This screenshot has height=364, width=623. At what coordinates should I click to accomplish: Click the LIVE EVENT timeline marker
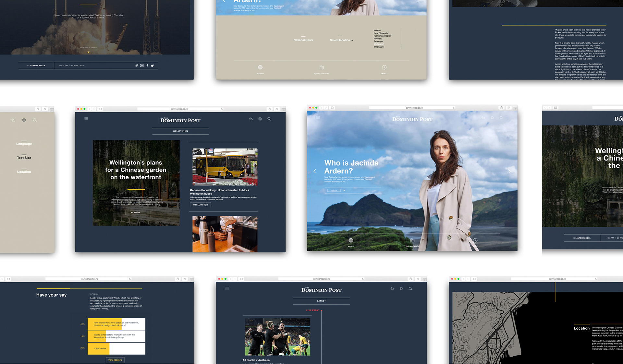[321, 311]
